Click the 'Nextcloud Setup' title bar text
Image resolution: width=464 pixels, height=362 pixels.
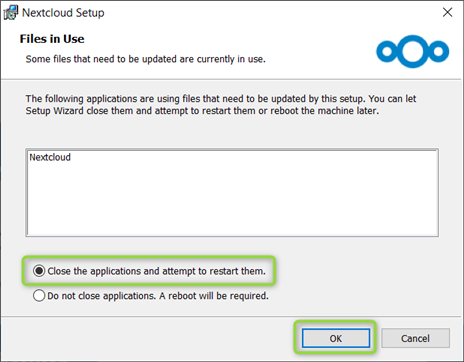(x=63, y=13)
